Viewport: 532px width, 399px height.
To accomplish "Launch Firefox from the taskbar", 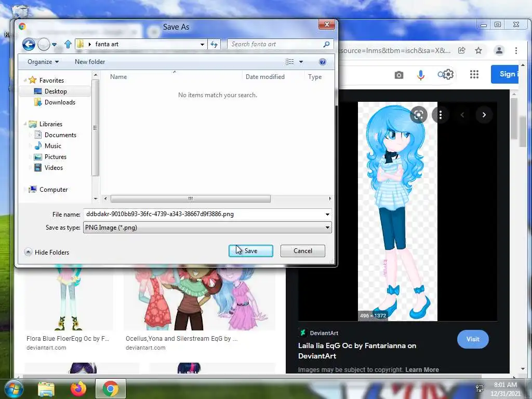I will click(x=78, y=389).
